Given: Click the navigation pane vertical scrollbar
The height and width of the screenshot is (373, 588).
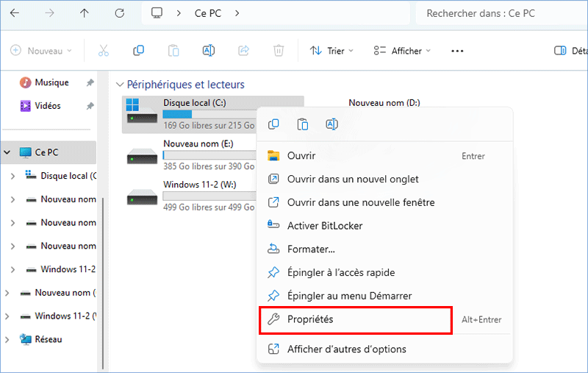Looking at the screenshot, I should pyautogui.click(x=103, y=283).
